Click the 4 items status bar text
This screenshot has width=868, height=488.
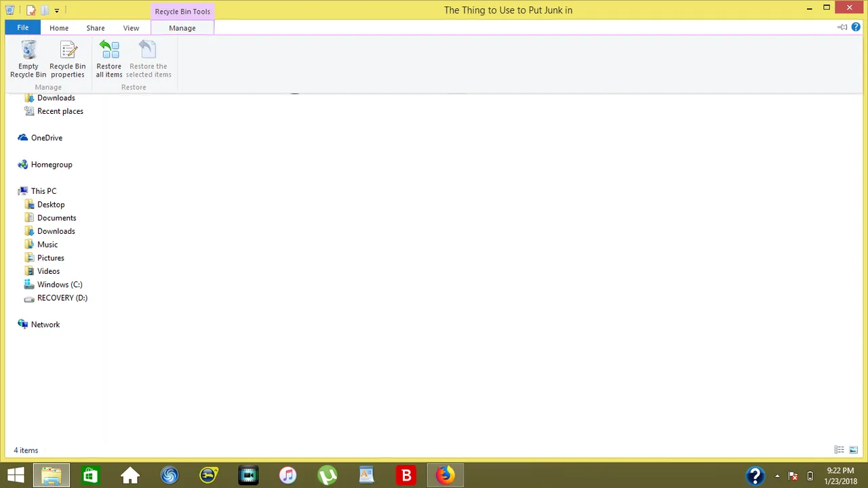click(26, 450)
